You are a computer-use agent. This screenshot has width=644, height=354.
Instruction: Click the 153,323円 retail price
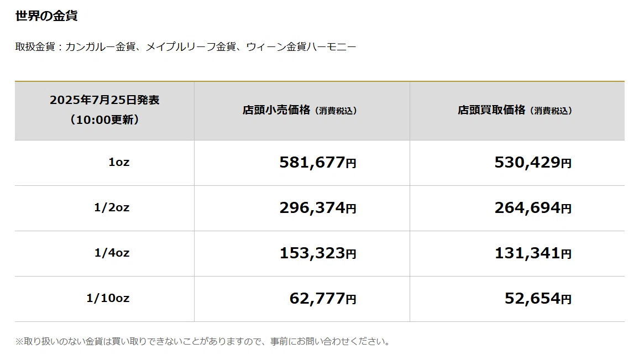[317, 253]
